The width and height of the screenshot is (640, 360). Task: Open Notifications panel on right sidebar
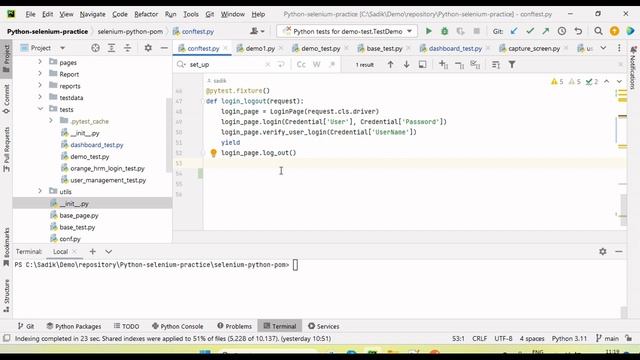[633, 68]
